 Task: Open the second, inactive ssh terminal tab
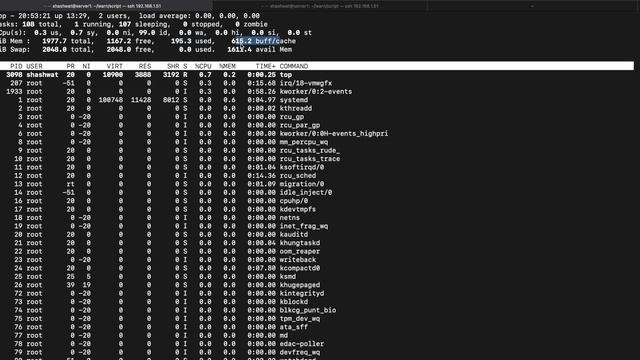320,6
